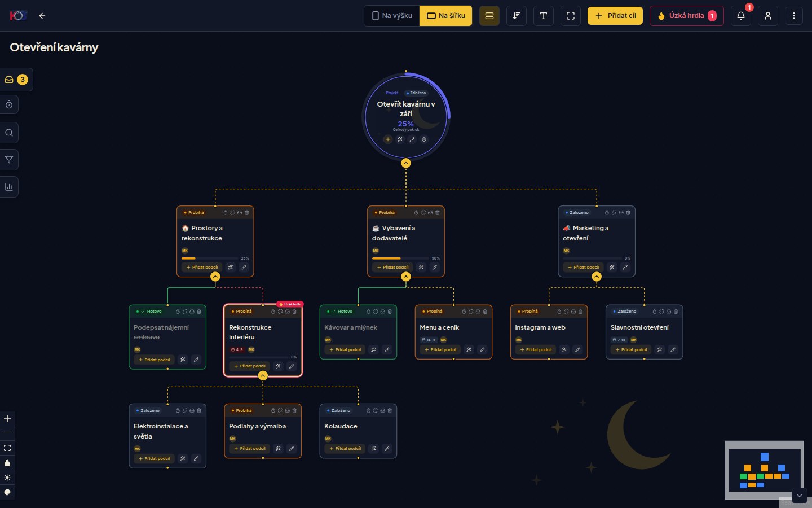The image size is (812, 508).
Task: Open the filter in left sidebar
Action: click(9, 160)
